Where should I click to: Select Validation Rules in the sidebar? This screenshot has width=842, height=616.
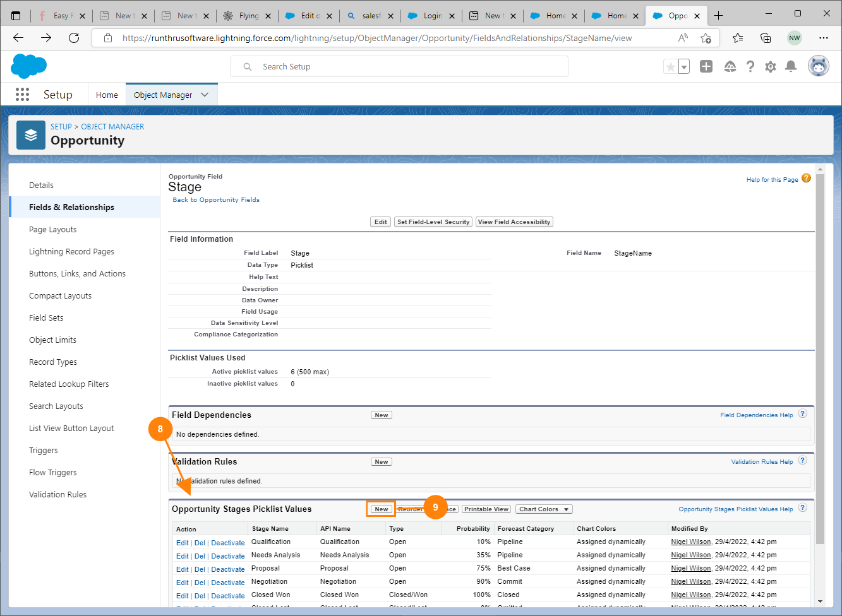tap(57, 495)
